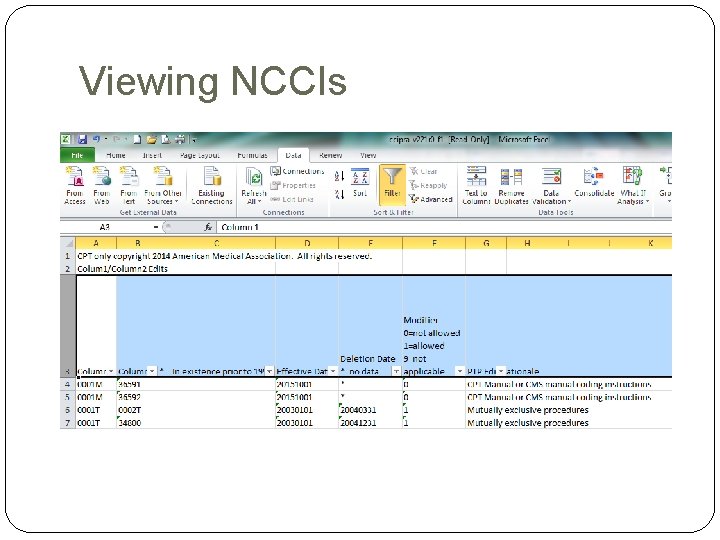Screen dimensions: 720x540
Task: Click the CPT copyright text cell in row 1
Action: [x=224, y=256]
